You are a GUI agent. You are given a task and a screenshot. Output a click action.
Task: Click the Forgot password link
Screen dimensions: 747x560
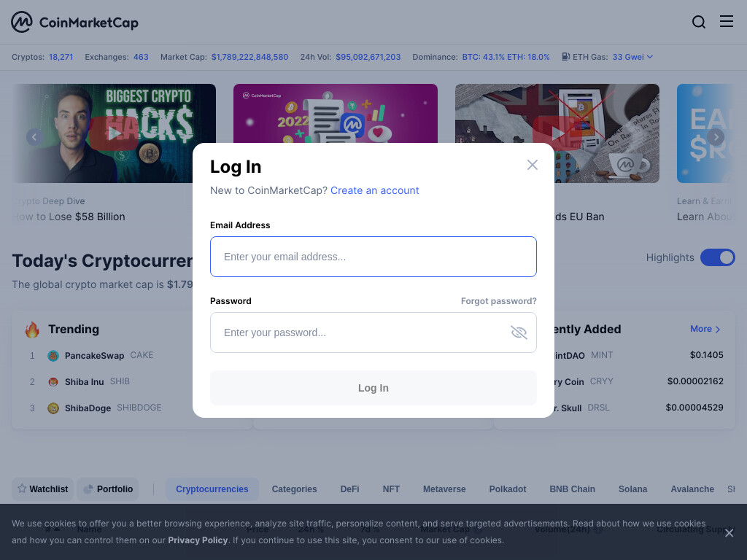coord(498,301)
